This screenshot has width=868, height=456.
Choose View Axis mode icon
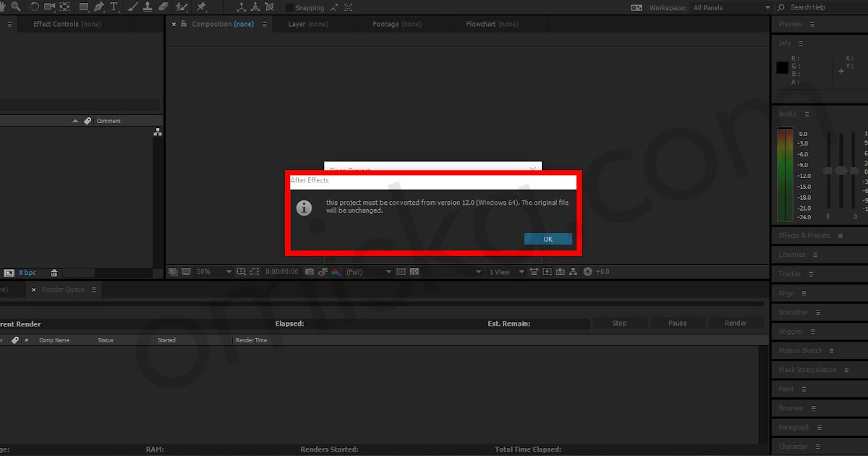tap(269, 7)
